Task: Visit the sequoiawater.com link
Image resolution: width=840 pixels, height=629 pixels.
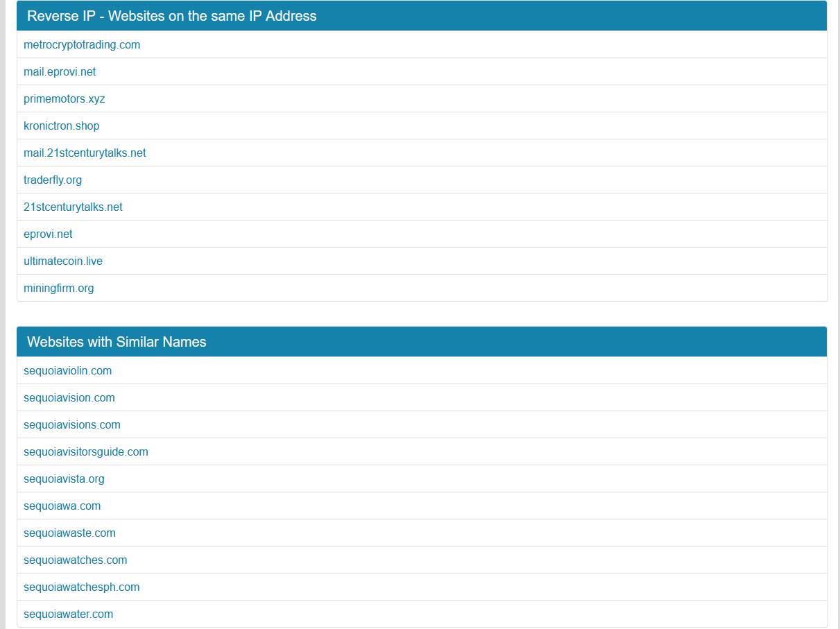Action: 68,614
